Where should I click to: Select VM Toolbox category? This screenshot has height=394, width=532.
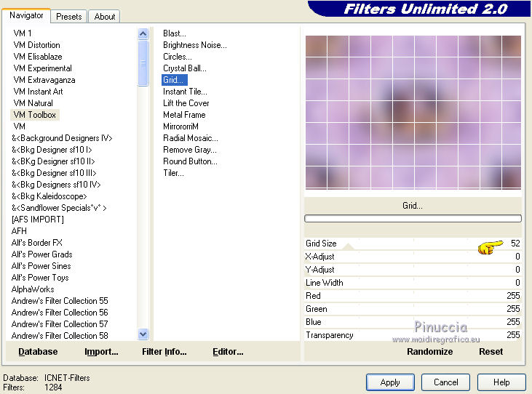(35, 115)
